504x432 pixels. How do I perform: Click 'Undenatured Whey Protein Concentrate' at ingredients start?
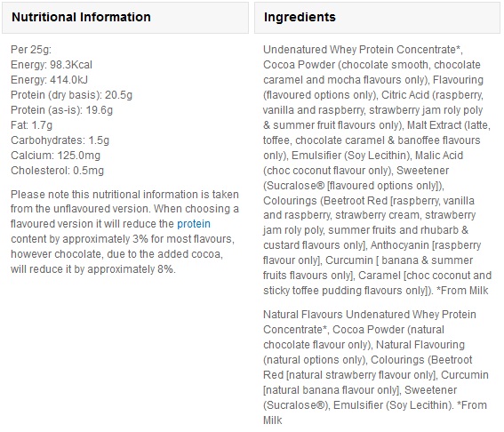359,50
